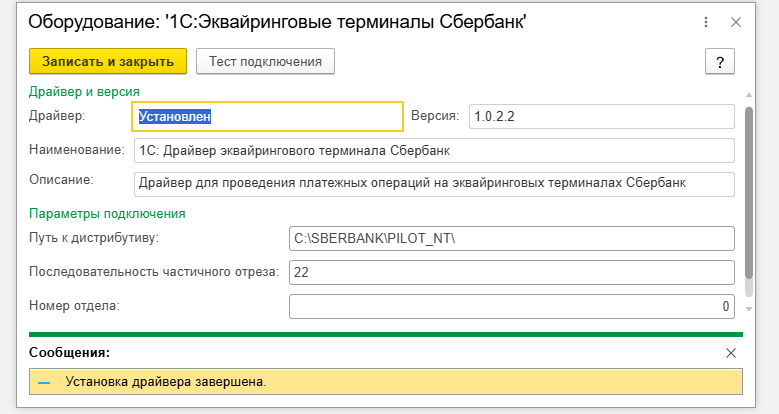779x414 pixels.
Task: Run Тест подключения
Action: coord(265,61)
